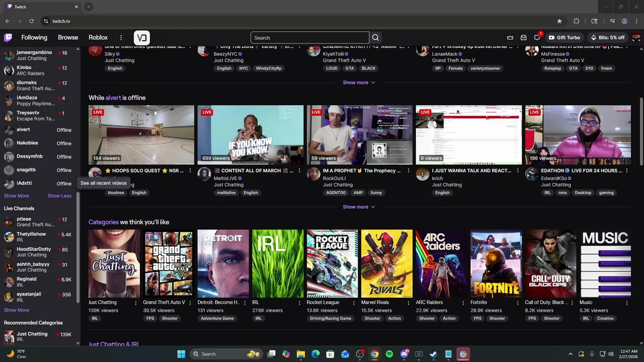Click the Just Chatting & IRL heading

point(114,344)
